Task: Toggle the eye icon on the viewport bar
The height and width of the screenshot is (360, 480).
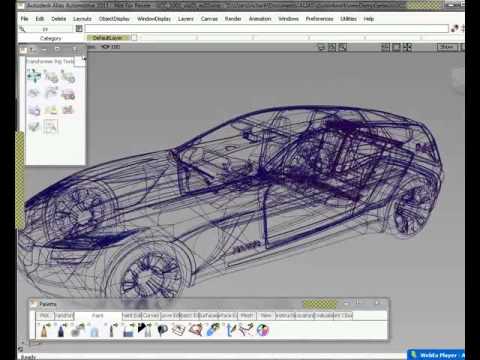Action: [105, 47]
